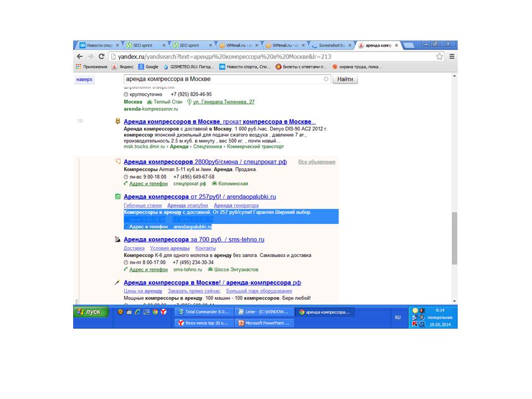Open the Контакты sitelink
This screenshot has height=399, width=532.
tap(205, 248)
